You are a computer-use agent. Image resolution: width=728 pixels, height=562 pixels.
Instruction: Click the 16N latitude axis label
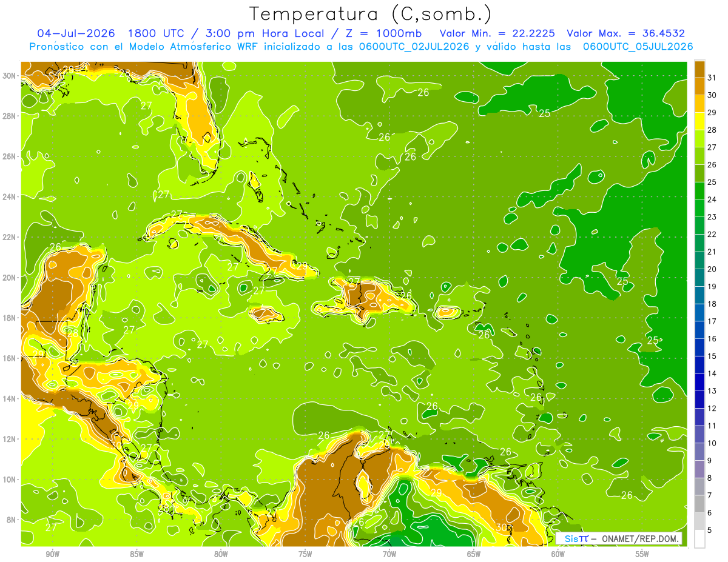[10, 358]
